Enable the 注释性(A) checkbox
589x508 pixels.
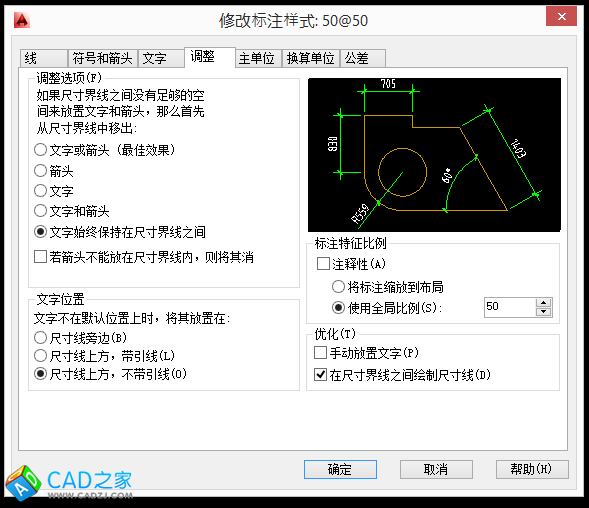(323, 264)
